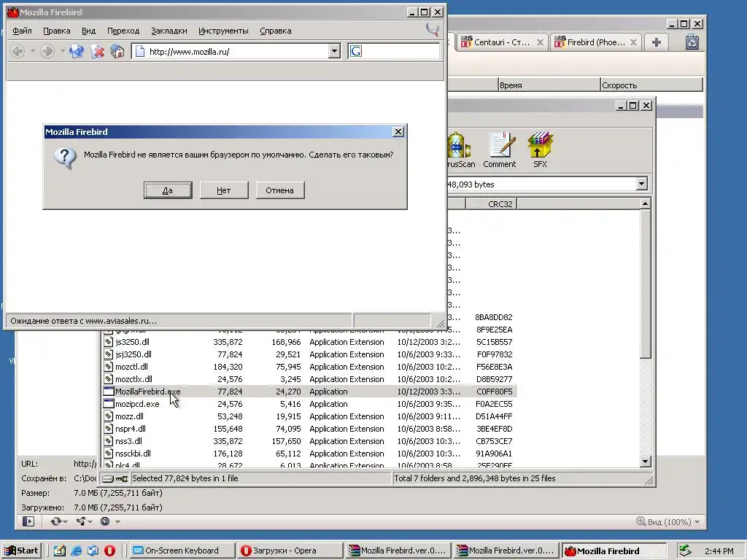The image size is (747, 560).
Task: Open the Инструменты menu
Action: click(223, 31)
